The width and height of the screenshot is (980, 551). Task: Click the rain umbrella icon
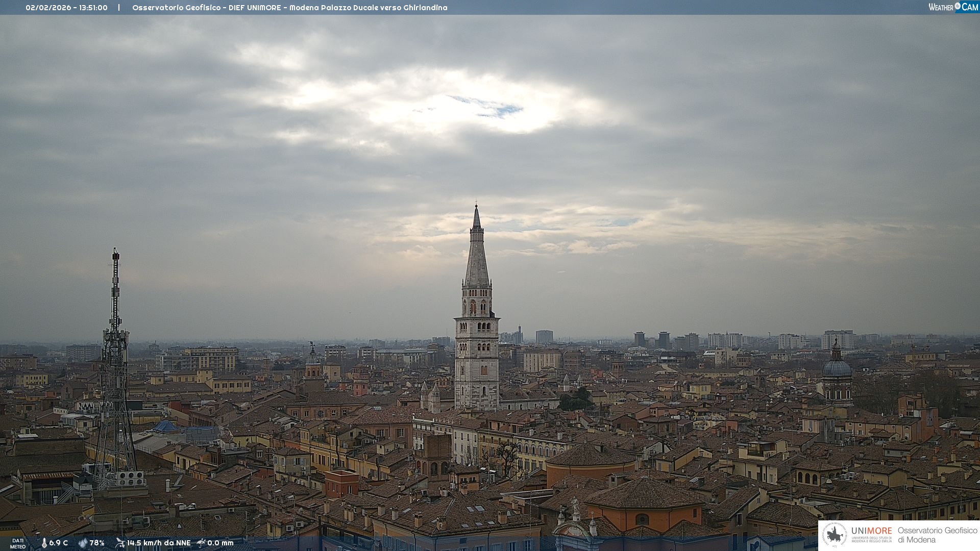[201, 543]
